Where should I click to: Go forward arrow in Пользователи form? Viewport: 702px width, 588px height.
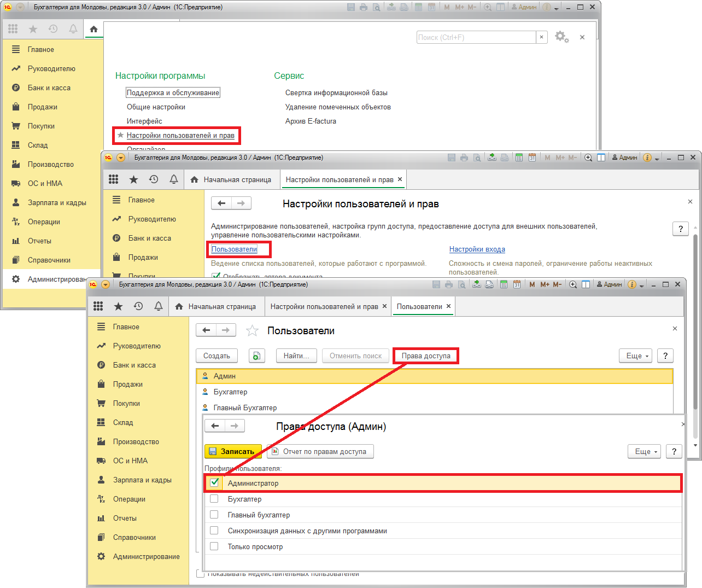tap(226, 330)
